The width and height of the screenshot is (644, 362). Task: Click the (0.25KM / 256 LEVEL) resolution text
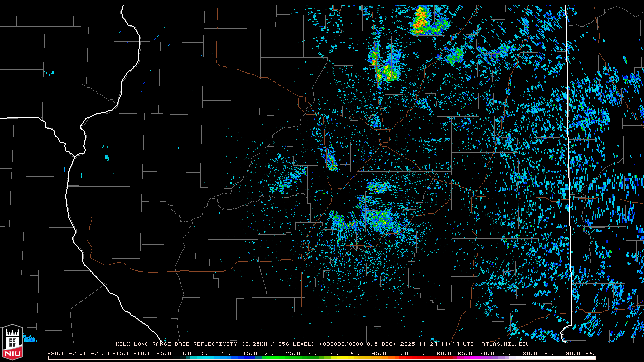tap(278, 344)
